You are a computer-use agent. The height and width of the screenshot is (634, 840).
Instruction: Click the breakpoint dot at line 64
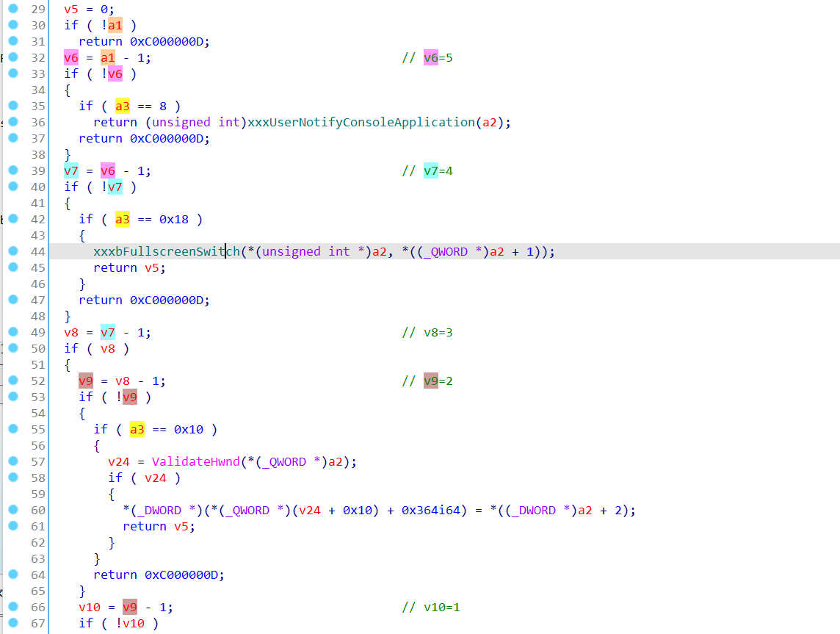[x=13, y=574]
